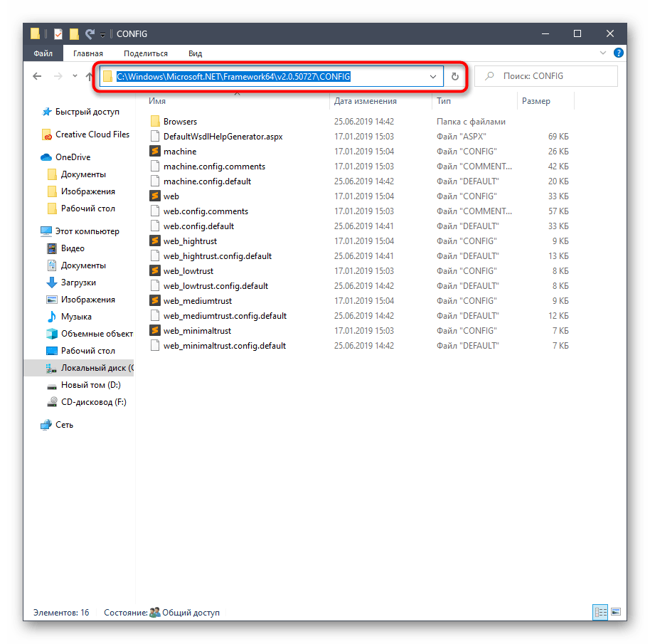Viewport: 650px width, 644px height.
Task: Click the Папка с файлами type cell
Action: (471, 122)
